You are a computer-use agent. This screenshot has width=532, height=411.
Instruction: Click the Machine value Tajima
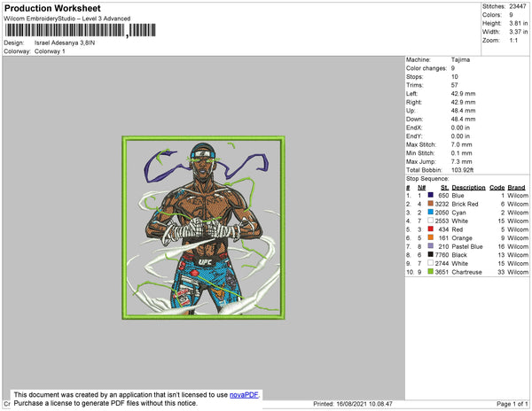(x=460, y=59)
